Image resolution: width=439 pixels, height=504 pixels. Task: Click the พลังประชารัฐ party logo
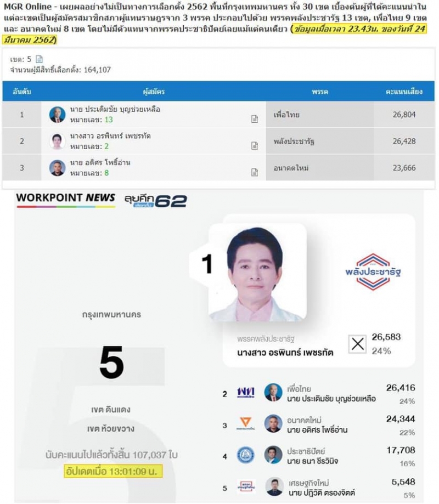[x=373, y=271]
